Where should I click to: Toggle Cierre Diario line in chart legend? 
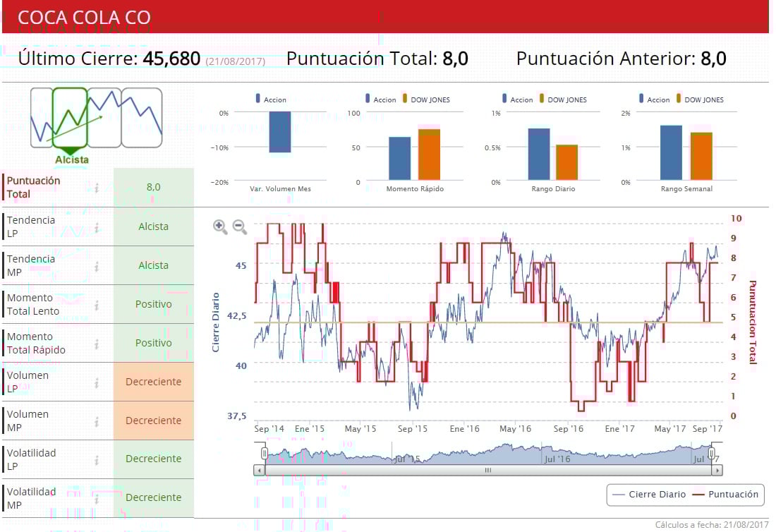pos(649,495)
